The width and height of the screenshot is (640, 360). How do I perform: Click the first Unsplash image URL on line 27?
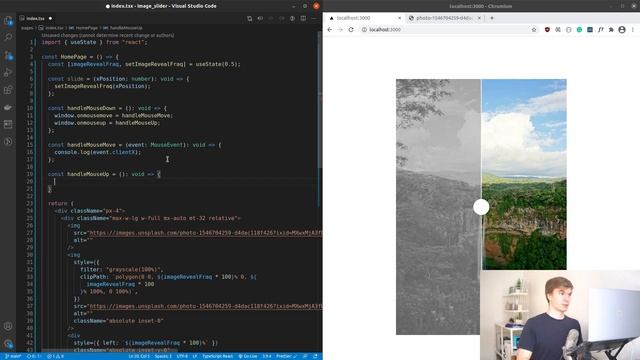tap(205, 233)
